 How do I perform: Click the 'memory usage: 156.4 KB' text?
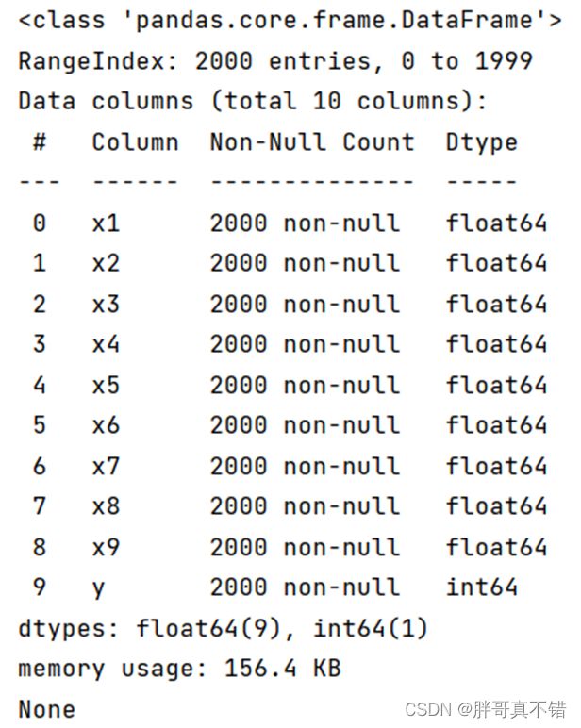coord(180,669)
